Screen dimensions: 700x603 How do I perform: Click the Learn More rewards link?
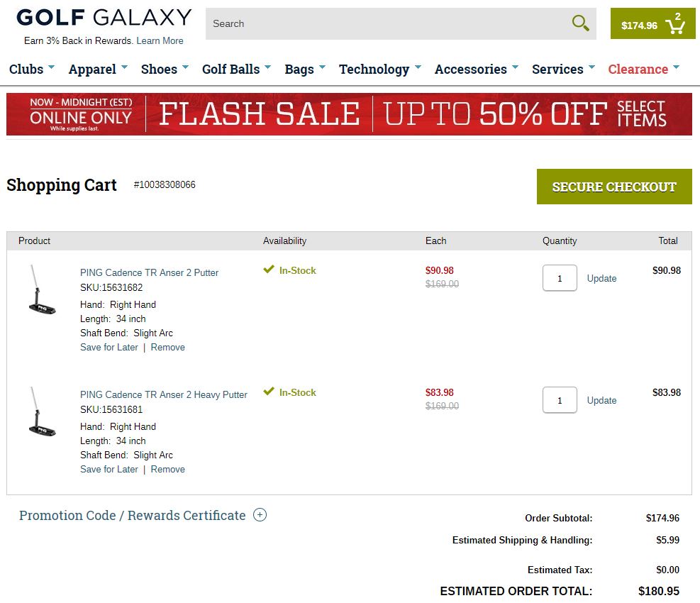(160, 40)
